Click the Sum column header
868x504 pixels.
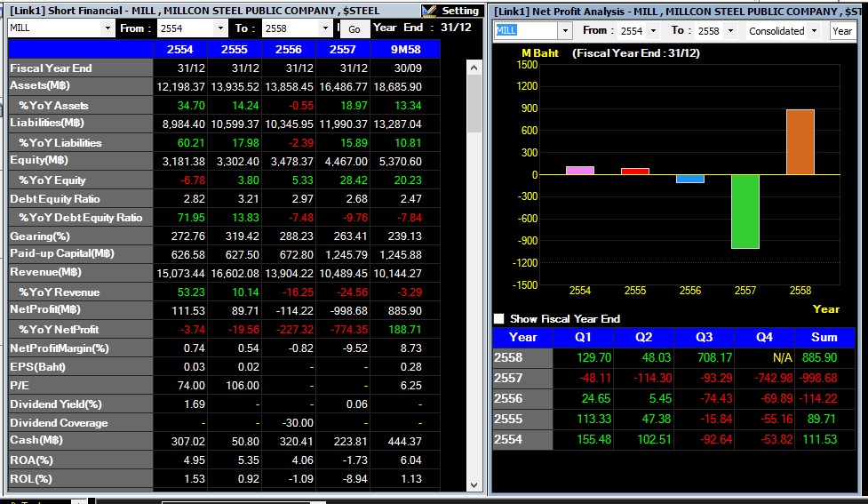coord(824,337)
